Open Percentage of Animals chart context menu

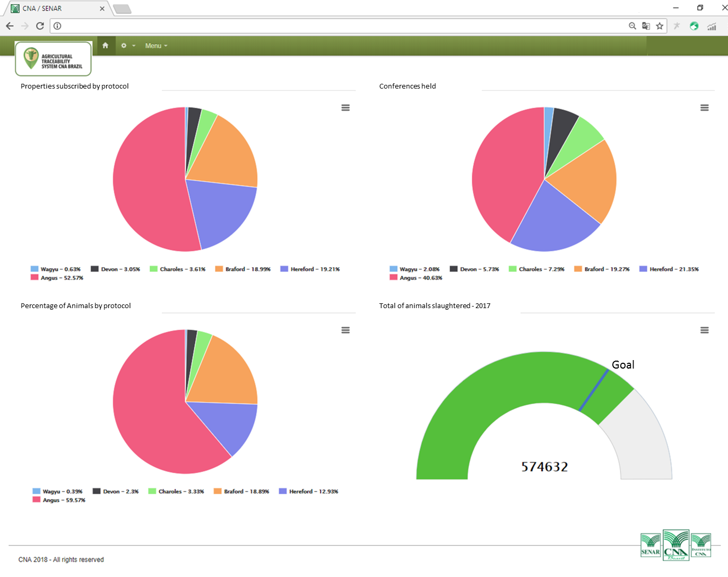tap(345, 330)
